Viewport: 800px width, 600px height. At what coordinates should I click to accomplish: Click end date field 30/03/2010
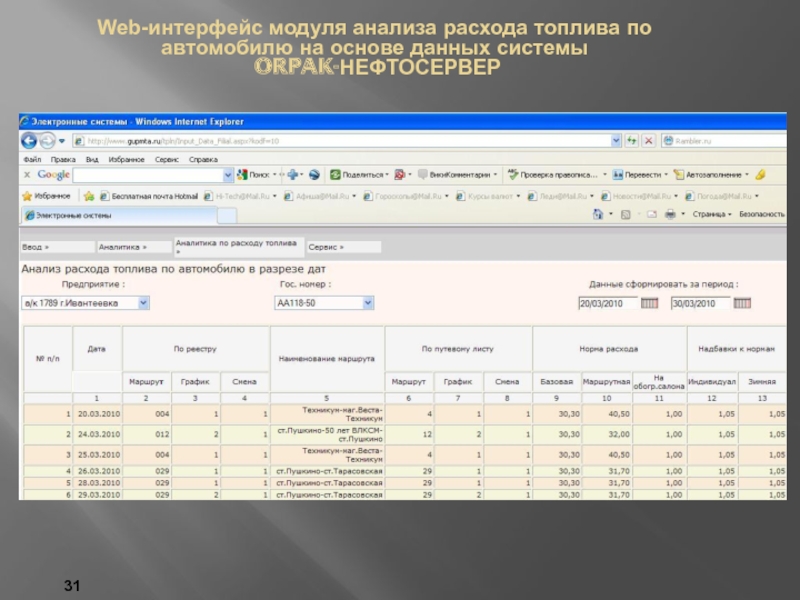pyautogui.click(x=700, y=304)
